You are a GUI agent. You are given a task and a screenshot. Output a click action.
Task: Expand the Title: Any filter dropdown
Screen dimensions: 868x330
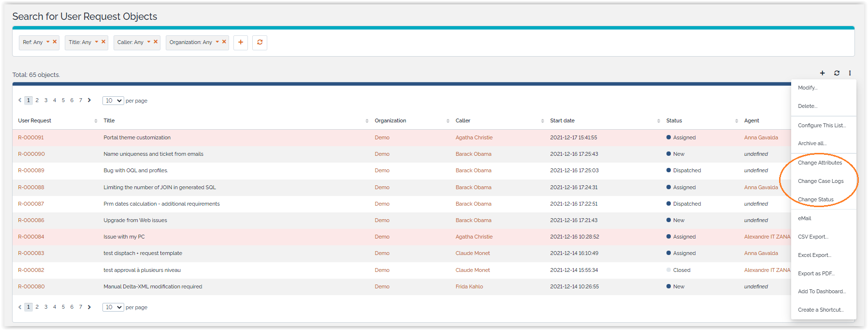coord(97,42)
